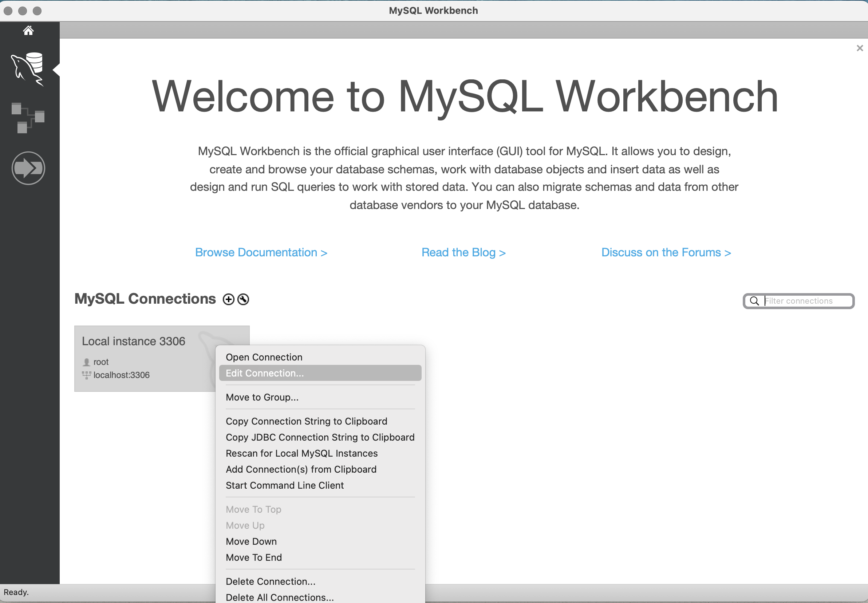Open the Browse Documentation link
The image size is (868, 603).
point(261,252)
